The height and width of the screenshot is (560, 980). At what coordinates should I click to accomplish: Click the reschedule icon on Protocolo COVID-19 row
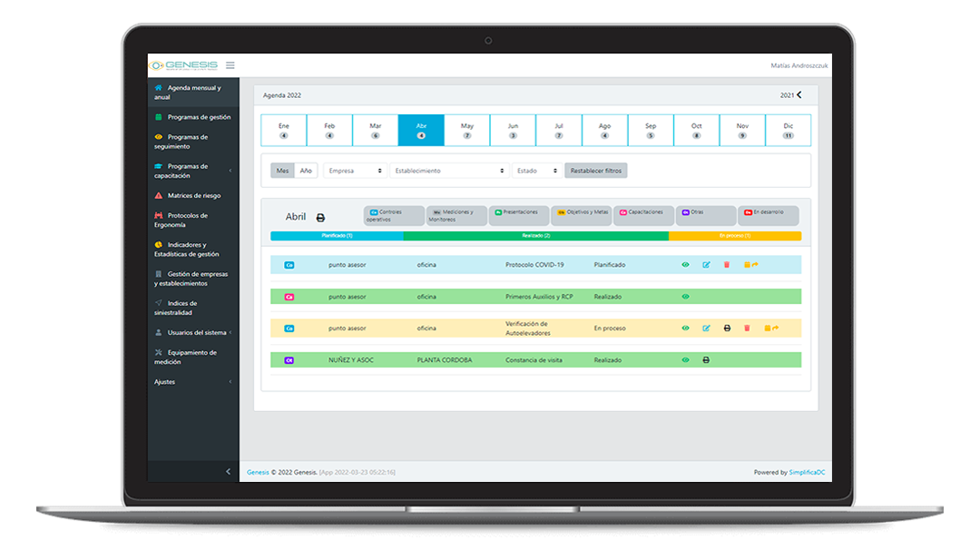point(750,265)
